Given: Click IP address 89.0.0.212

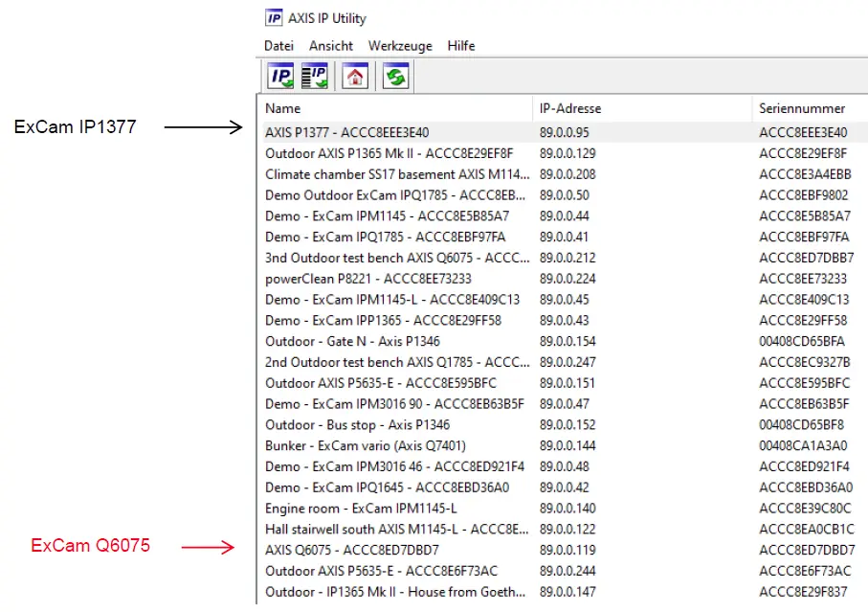Looking at the screenshot, I should pos(568,258).
